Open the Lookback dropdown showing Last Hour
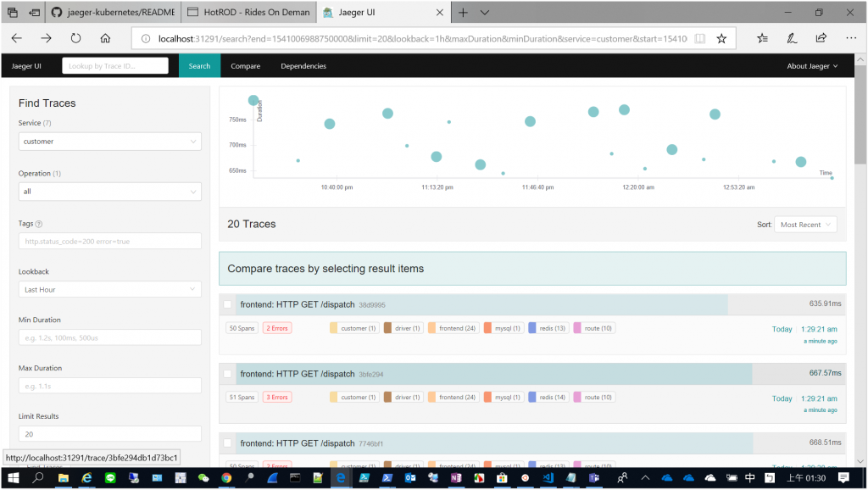868x490 pixels. [x=109, y=290]
